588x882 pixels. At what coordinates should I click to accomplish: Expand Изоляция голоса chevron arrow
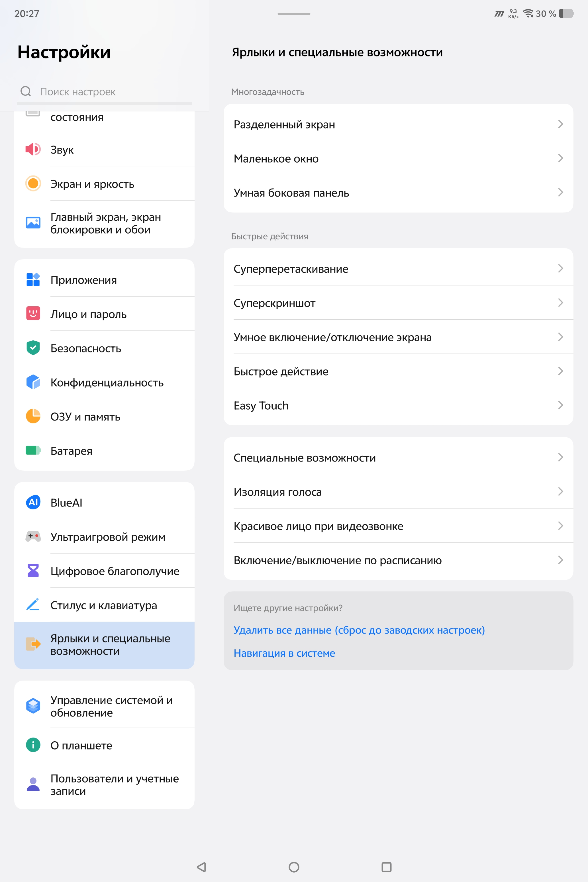point(560,492)
